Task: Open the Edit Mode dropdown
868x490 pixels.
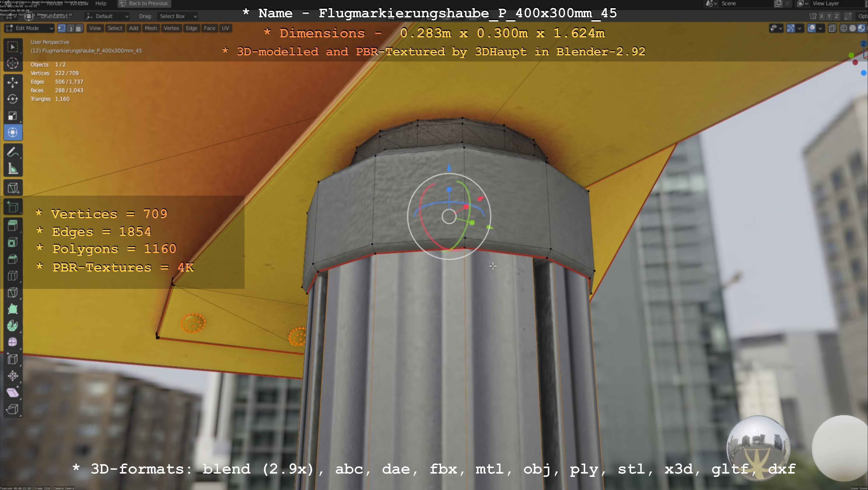Action: (x=30, y=28)
